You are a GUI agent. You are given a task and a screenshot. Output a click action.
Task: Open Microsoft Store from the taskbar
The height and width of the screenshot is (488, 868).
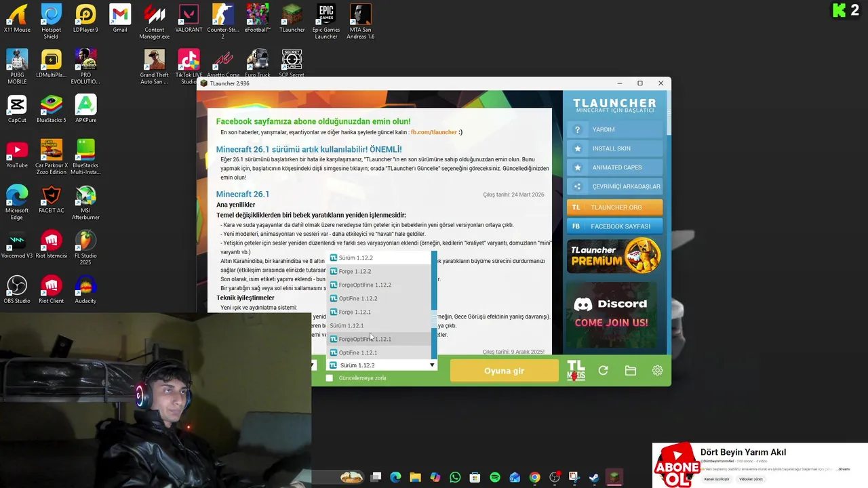[475, 477]
